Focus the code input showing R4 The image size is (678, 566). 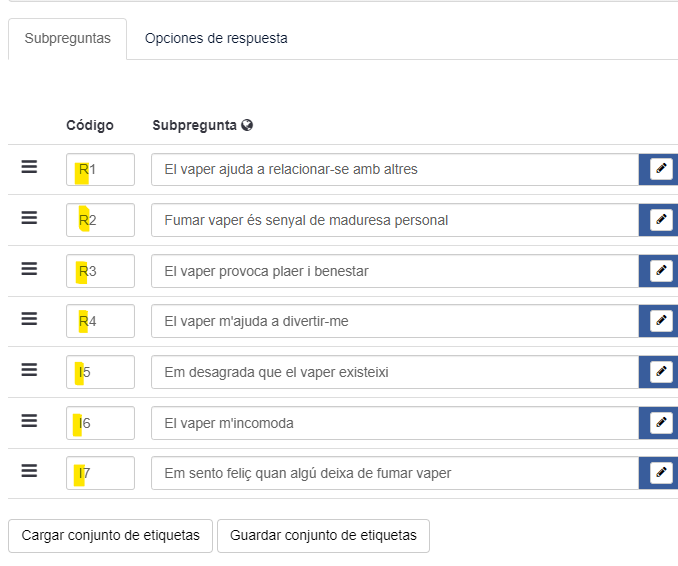pyautogui.click(x=101, y=321)
